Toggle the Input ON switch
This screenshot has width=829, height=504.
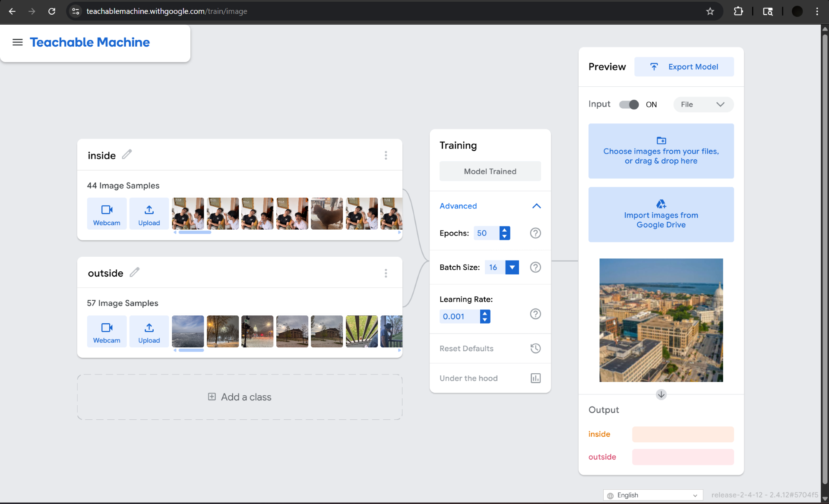[629, 104]
